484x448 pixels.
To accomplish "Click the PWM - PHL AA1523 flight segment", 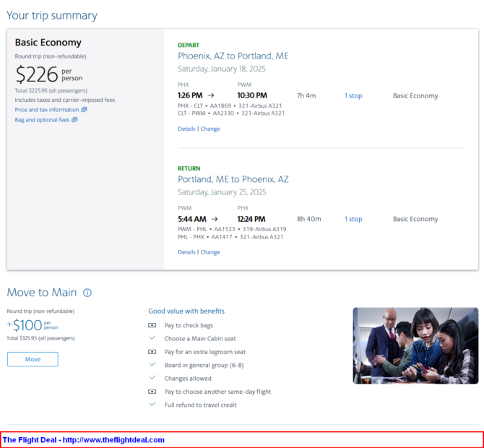I will pyautogui.click(x=232, y=229).
